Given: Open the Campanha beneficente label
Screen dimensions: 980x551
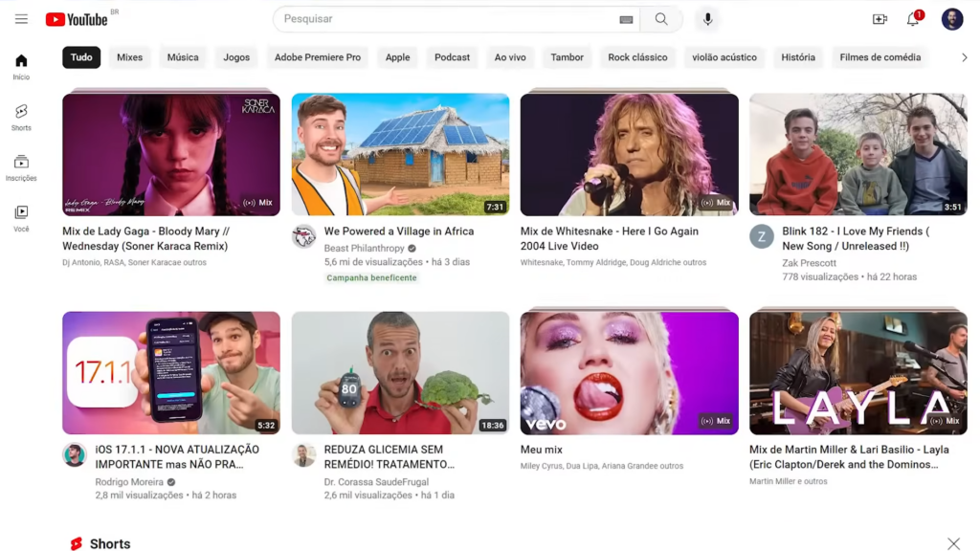Looking at the screenshot, I should pos(369,276).
